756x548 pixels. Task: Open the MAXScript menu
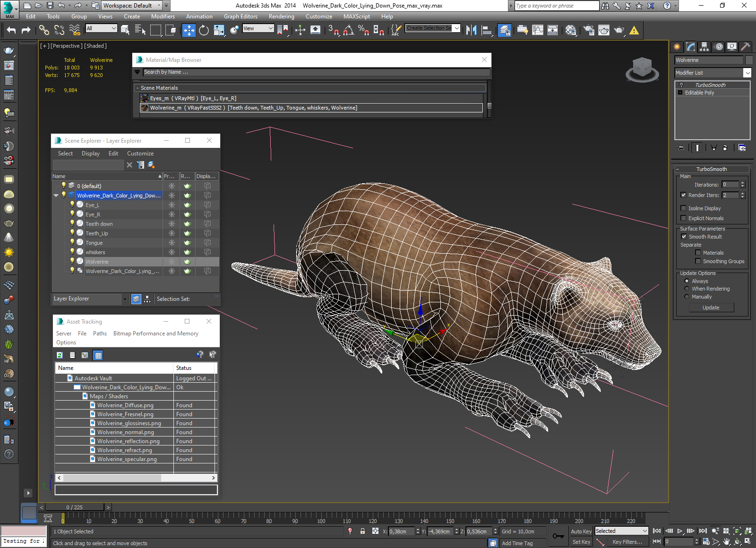point(357,17)
